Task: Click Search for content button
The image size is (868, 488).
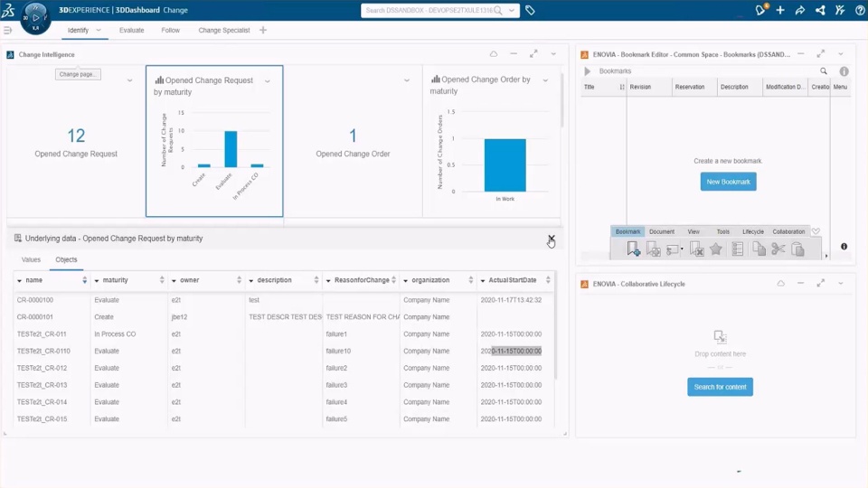Action: pos(721,387)
